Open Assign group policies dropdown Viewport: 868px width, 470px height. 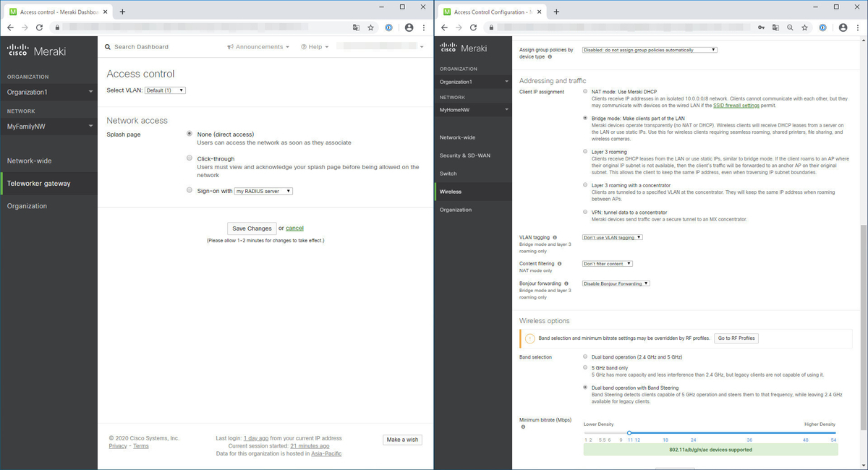(x=650, y=50)
